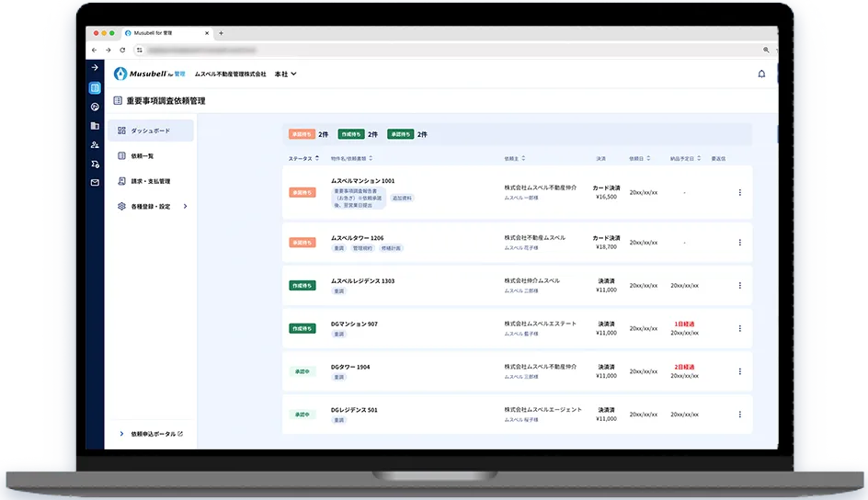Filter by orange 承認待ち summary badge
This screenshot has width=868, height=500.
click(x=302, y=134)
